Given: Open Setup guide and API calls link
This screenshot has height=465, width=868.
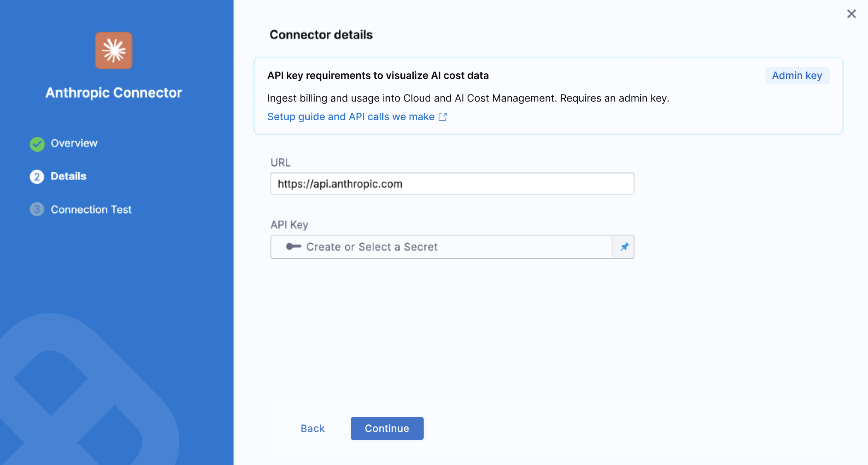Looking at the screenshot, I should pos(351,117).
